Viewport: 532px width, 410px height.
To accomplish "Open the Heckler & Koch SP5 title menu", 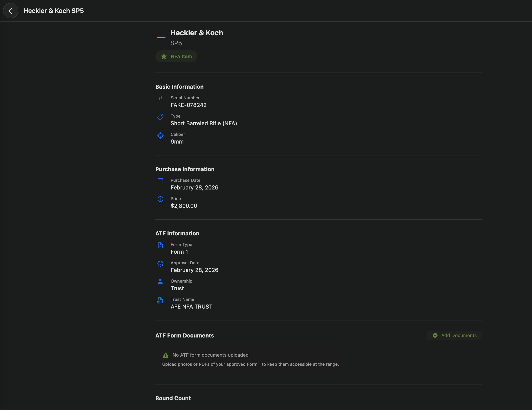I will [x=53, y=10].
